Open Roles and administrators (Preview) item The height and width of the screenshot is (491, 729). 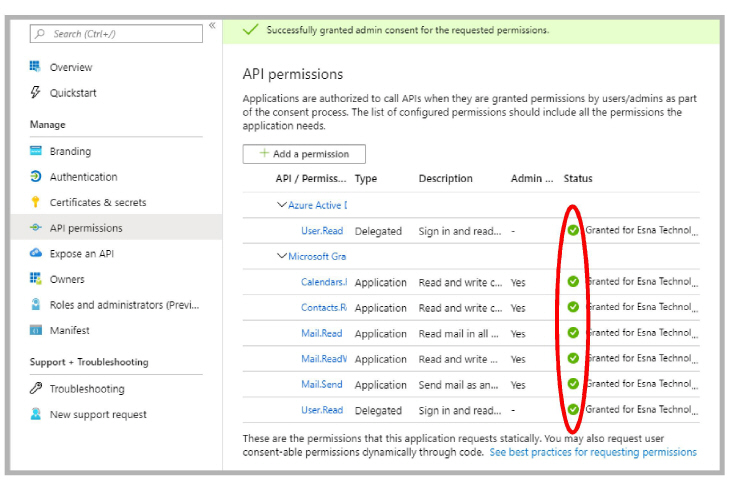click(125, 305)
